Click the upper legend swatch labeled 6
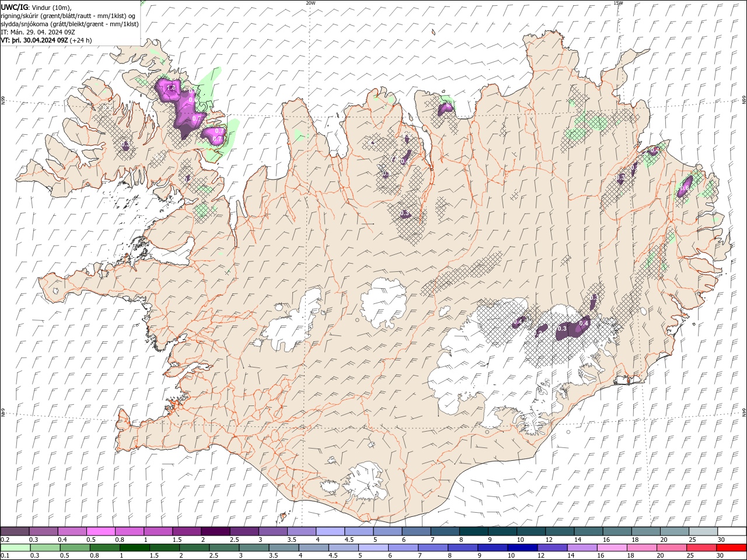 (x=416, y=531)
